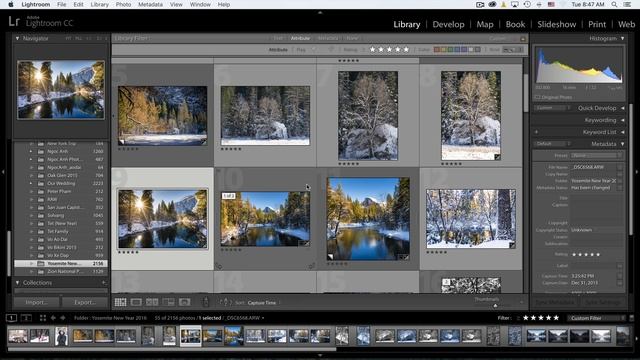Open macOS Notification Center icon
640x360 pixels.
[x=627, y=4]
